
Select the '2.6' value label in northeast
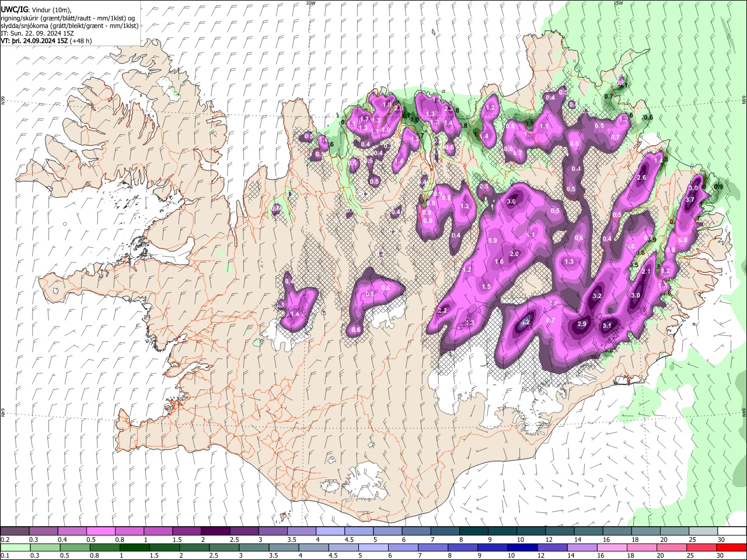(x=641, y=178)
